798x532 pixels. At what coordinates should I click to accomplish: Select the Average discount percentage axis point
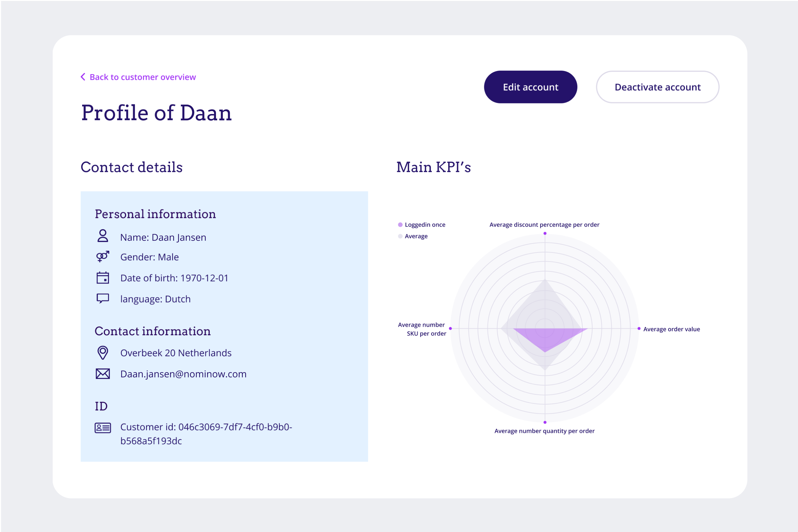coord(545,233)
